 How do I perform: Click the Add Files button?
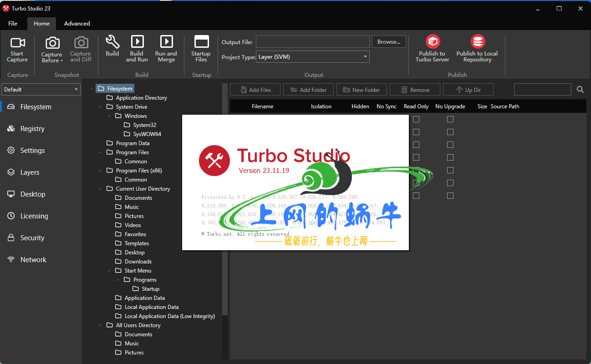pos(255,90)
